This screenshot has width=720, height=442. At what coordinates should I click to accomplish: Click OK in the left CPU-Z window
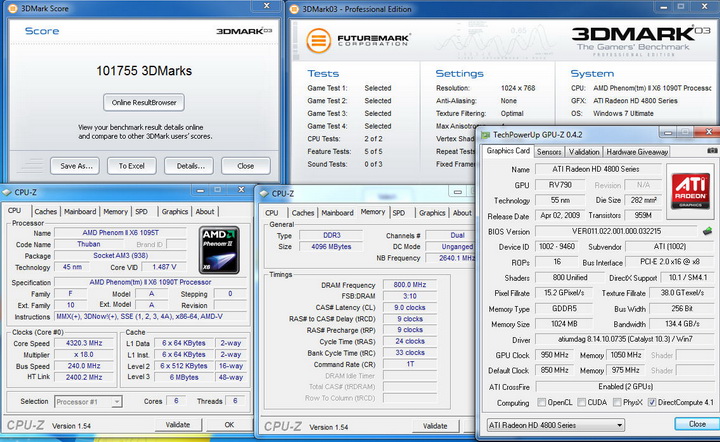point(229,425)
